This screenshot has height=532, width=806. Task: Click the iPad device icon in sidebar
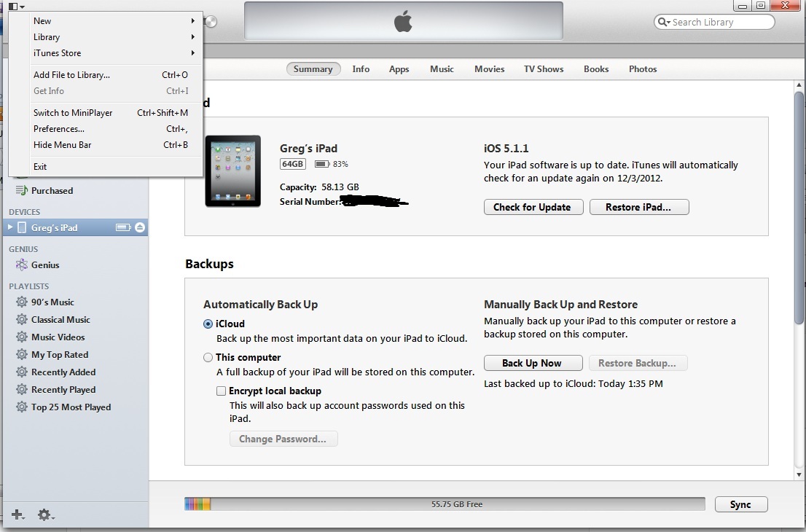pos(22,227)
